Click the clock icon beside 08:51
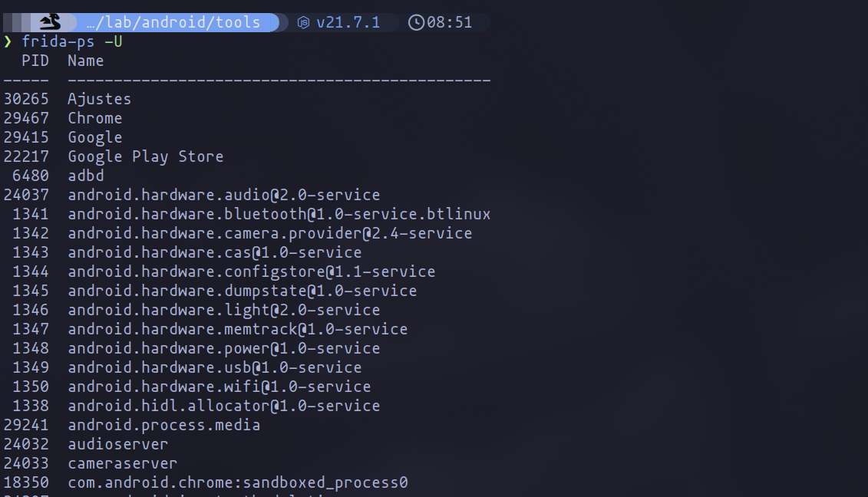Viewport: 868px width, 497px height. (x=416, y=22)
